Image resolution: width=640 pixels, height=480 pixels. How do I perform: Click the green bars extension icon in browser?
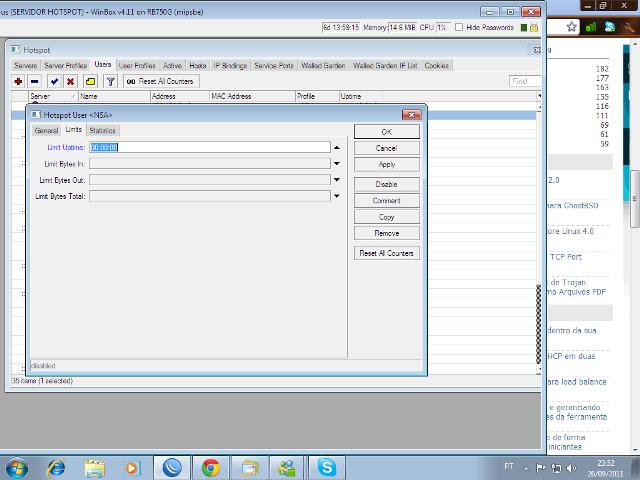(x=591, y=27)
